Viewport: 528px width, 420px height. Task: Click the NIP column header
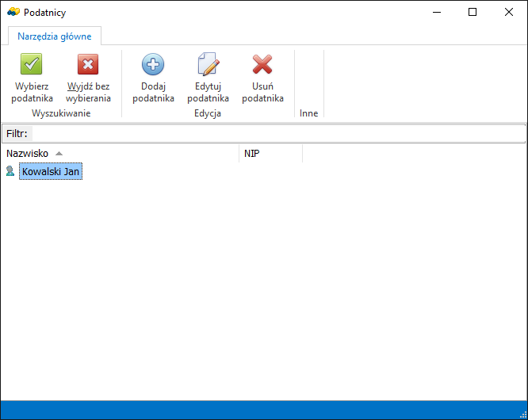click(252, 153)
